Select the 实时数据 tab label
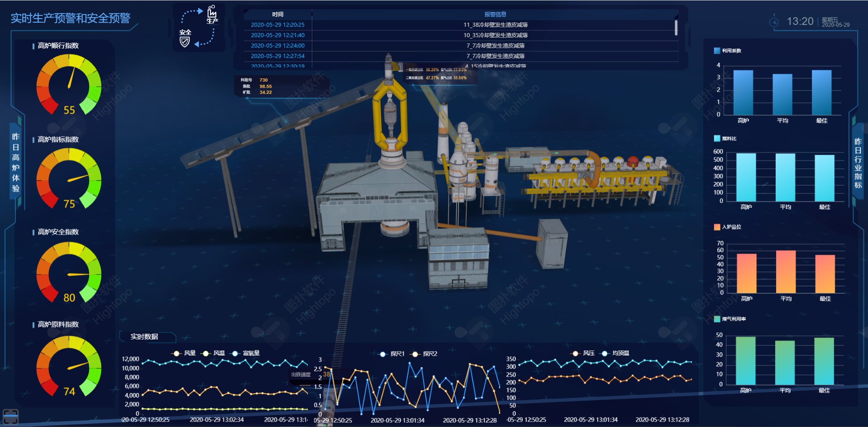This screenshot has width=868, height=427. click(144, 336)
